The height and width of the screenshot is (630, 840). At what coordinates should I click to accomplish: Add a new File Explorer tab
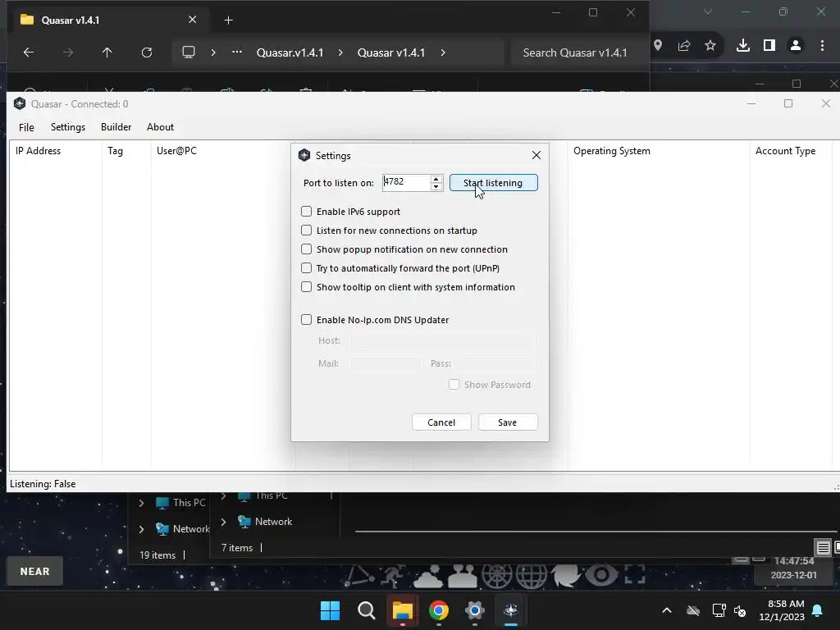click(229, 21)
